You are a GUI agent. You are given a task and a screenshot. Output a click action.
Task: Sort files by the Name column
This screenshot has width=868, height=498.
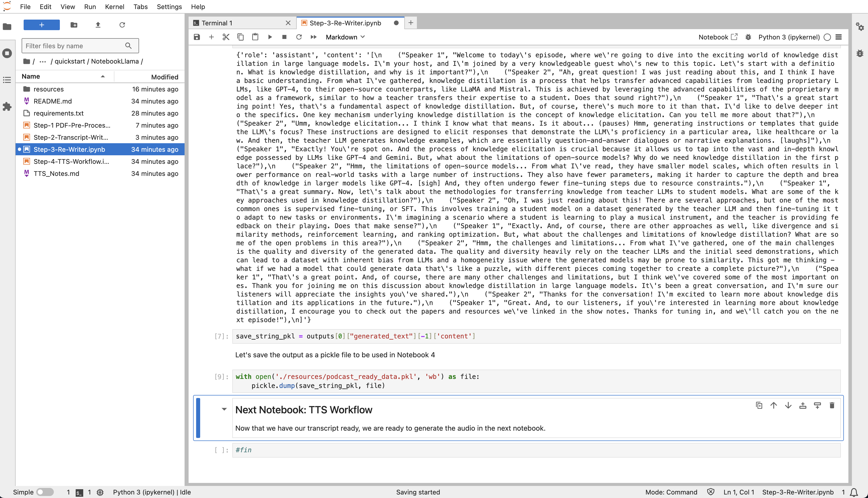point(31,76)
